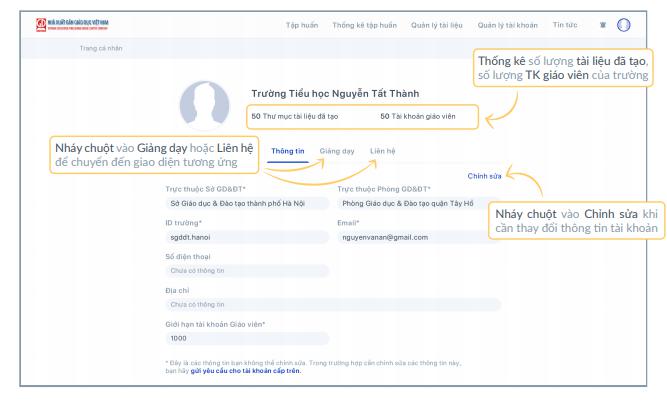Switch to the Giảng dạy tab
This screenshot has height=401, width=667.
click(337, 151)
